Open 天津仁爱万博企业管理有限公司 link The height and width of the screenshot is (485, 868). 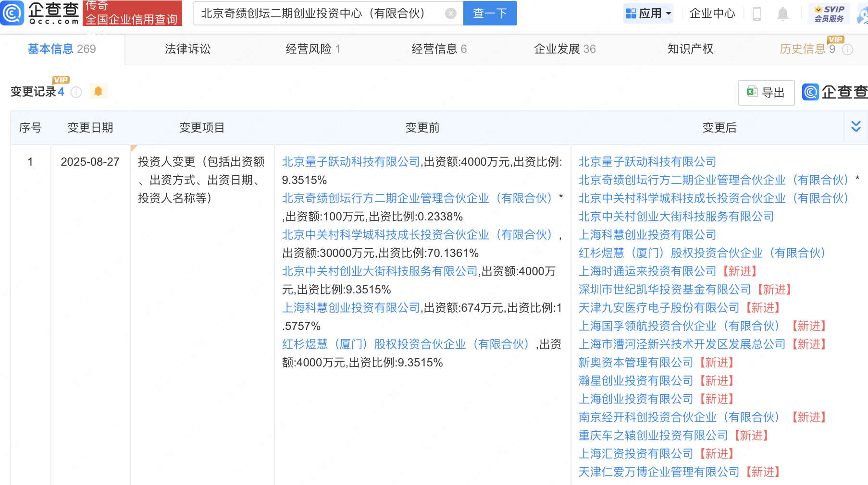pyautogui.click(x=659, y=472)
